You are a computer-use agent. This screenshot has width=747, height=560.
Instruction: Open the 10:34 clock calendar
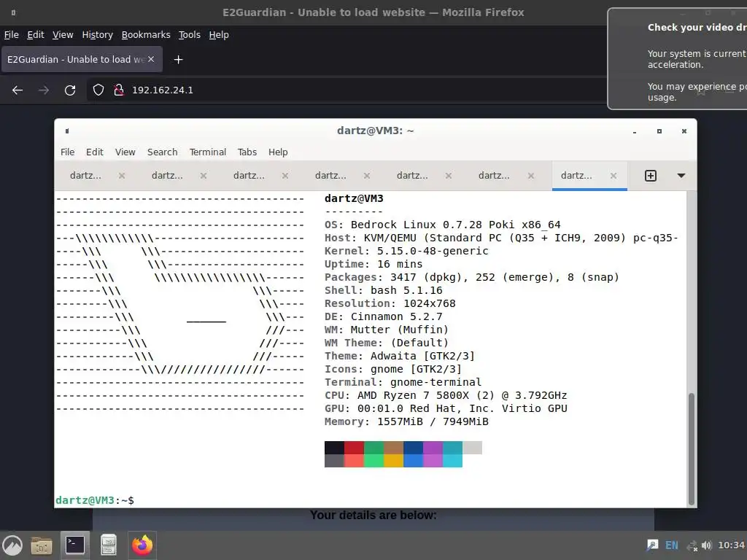(731, 545)
